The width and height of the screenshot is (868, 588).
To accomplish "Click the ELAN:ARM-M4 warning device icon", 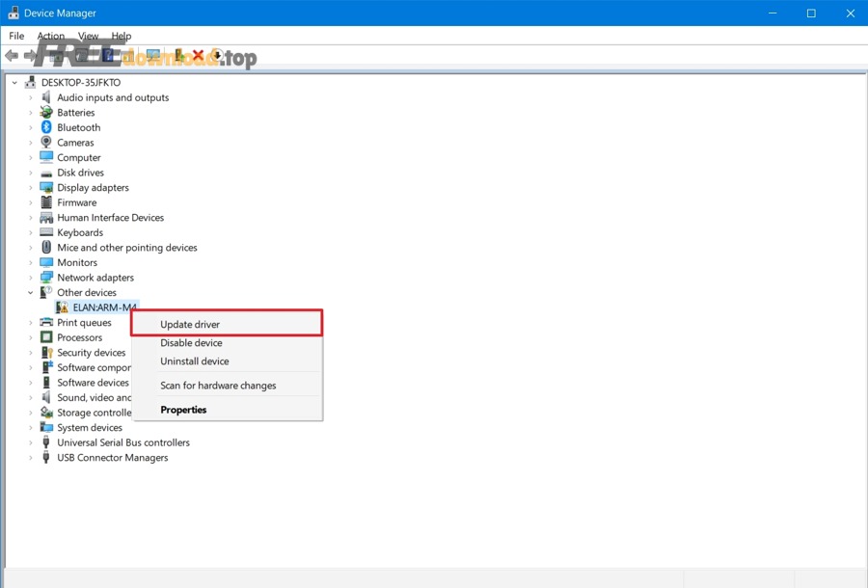I will (62, 307).
